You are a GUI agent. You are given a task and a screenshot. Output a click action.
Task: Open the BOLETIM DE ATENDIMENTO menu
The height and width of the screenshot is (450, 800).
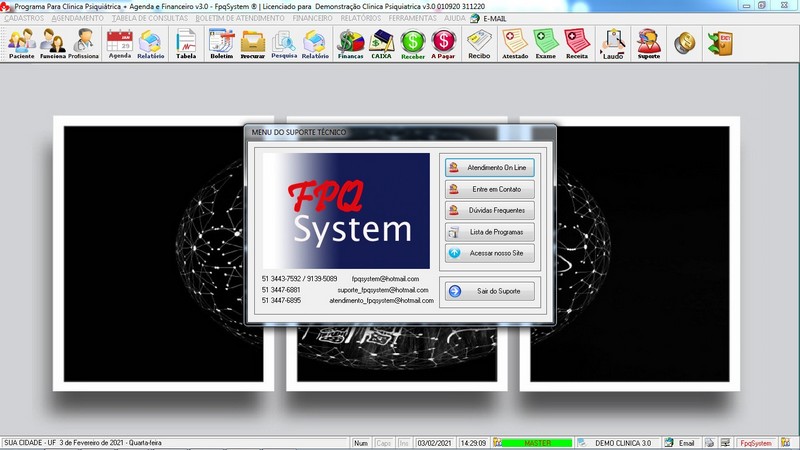coord(240,18)
